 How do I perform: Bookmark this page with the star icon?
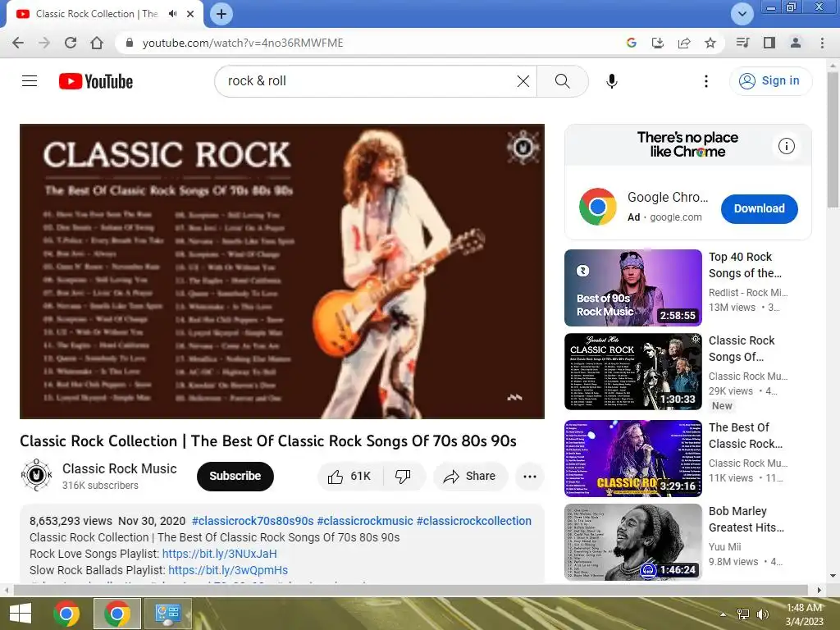[x=710, y=43]
